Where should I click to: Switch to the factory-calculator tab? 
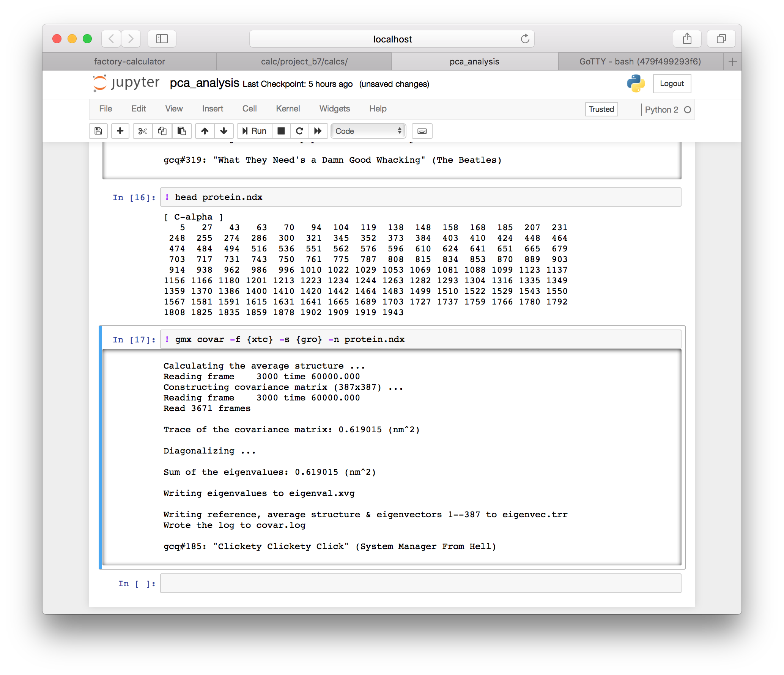pos(129,61)
